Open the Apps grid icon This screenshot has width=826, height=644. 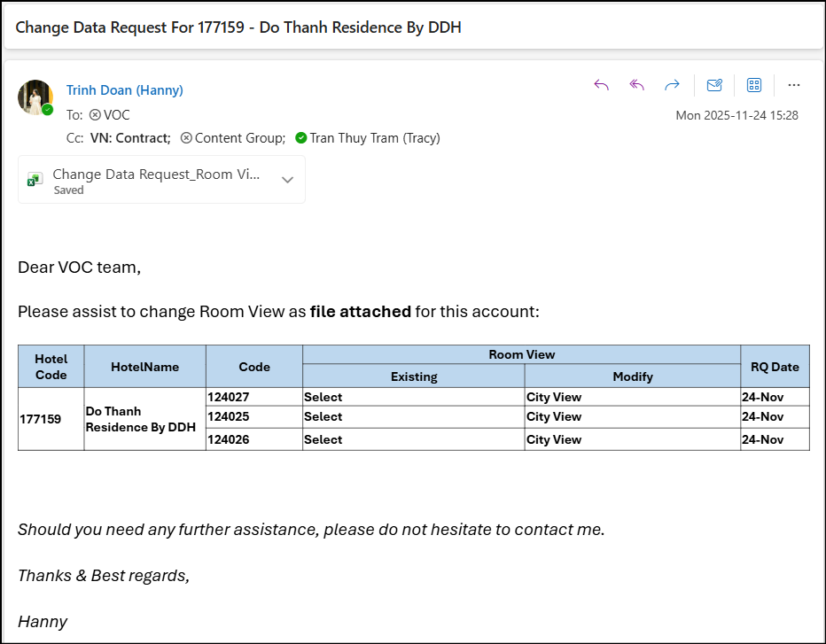pos(754,85)
